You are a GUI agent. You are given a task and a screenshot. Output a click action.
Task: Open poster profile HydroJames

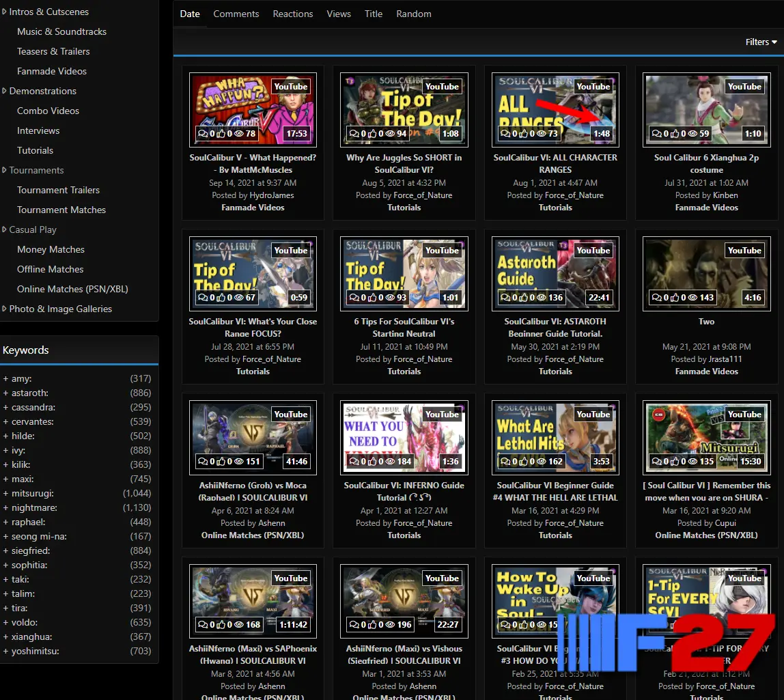tap(272, 195)
